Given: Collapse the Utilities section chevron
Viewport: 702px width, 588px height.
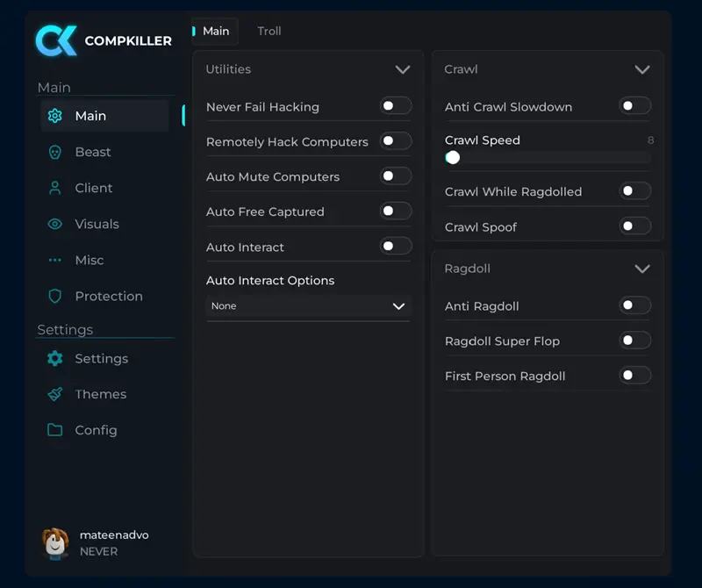Looking at the screenshot, I should click(403, 69).
